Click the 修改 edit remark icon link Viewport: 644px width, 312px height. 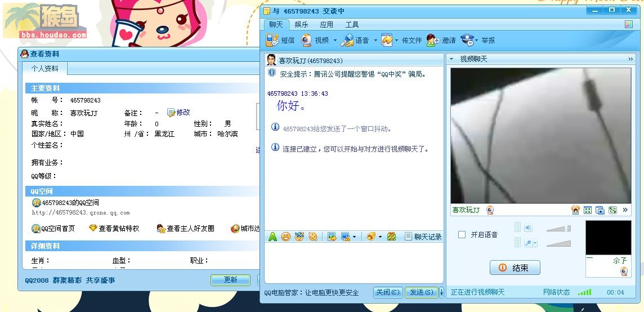point(178,112)
